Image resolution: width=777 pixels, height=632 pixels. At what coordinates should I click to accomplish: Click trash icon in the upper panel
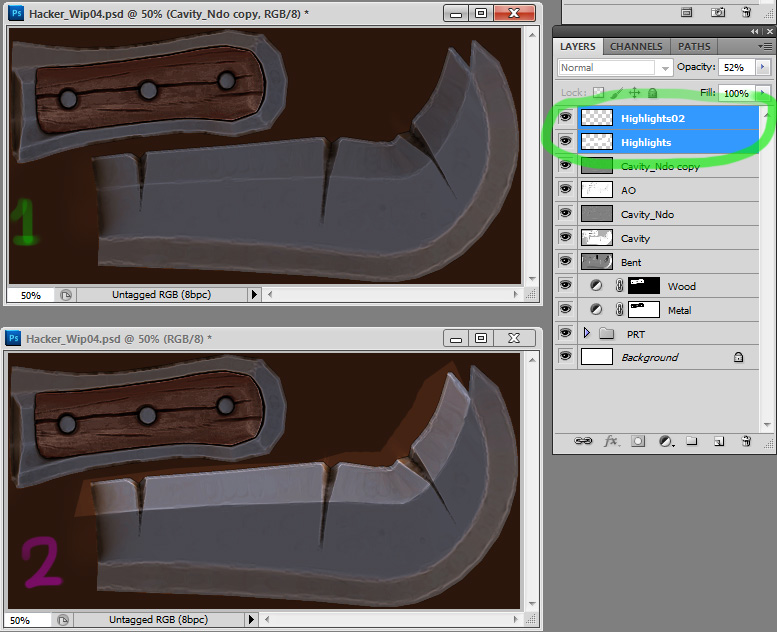(x=746, y=12)
